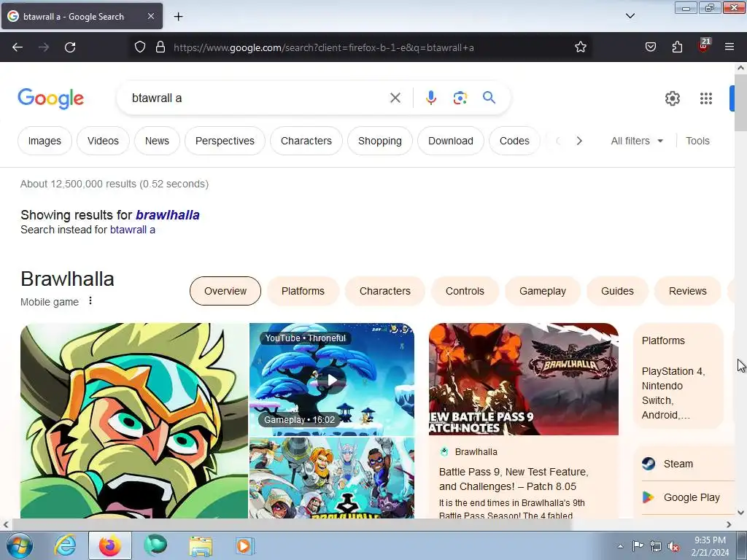Switch to the Gameplay tab
The width and height of the screenshot is (747, 560).
point(543,291)
